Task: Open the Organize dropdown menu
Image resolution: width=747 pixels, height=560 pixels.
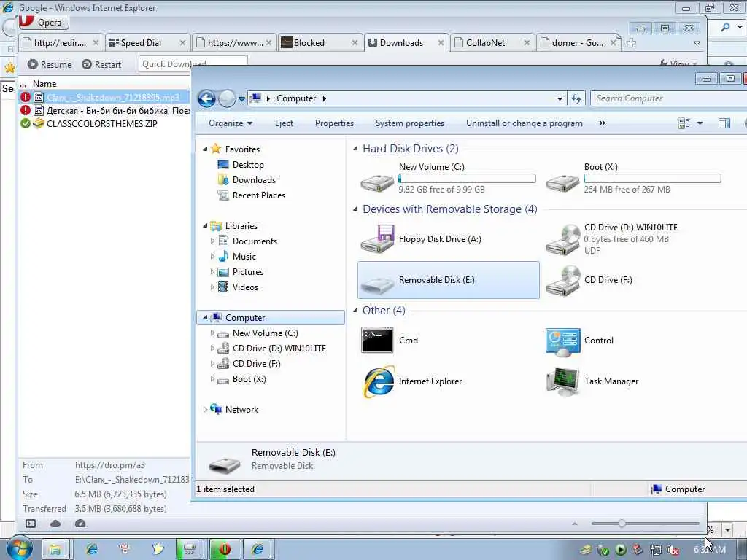Action: [x=230, y=123]
